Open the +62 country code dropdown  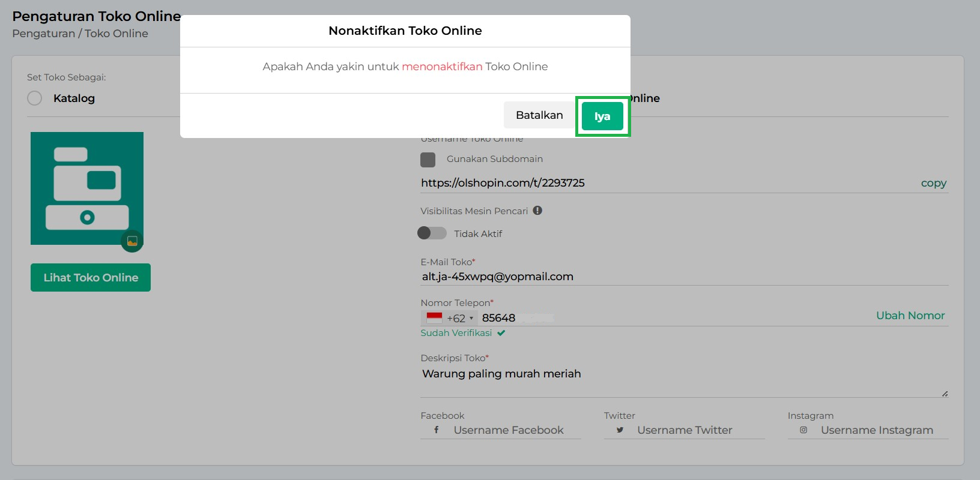coord(460,318)
